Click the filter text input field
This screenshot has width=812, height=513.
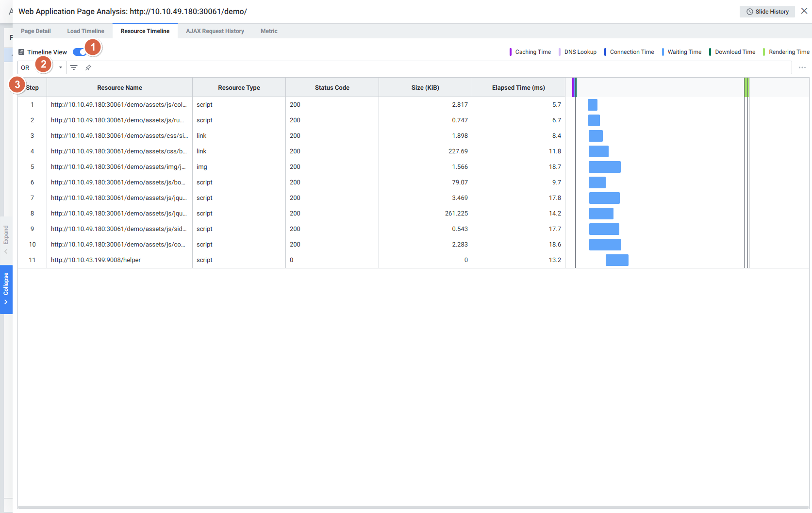pyautogui.click(x=437, y=67)
